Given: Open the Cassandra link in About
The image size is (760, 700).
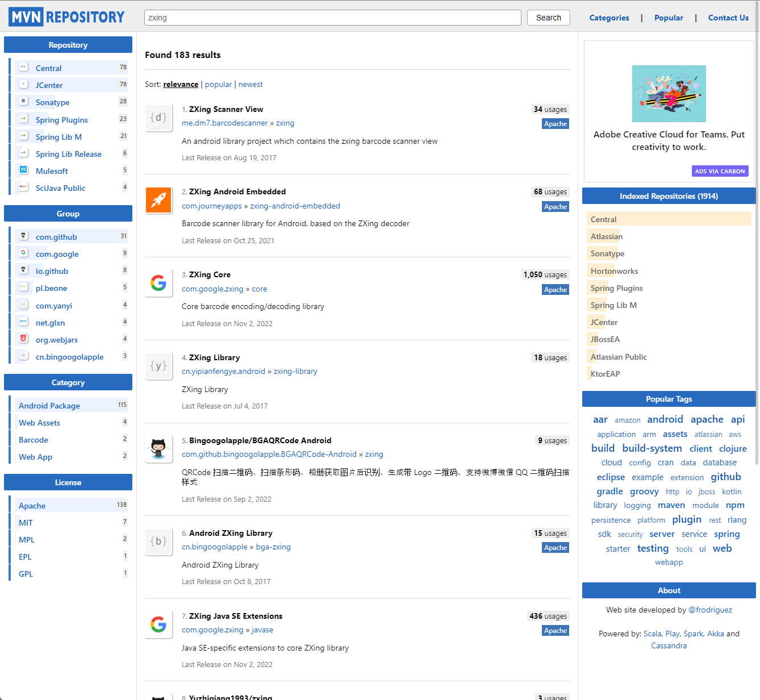Looking at the screenshot, I should (669, 645).
